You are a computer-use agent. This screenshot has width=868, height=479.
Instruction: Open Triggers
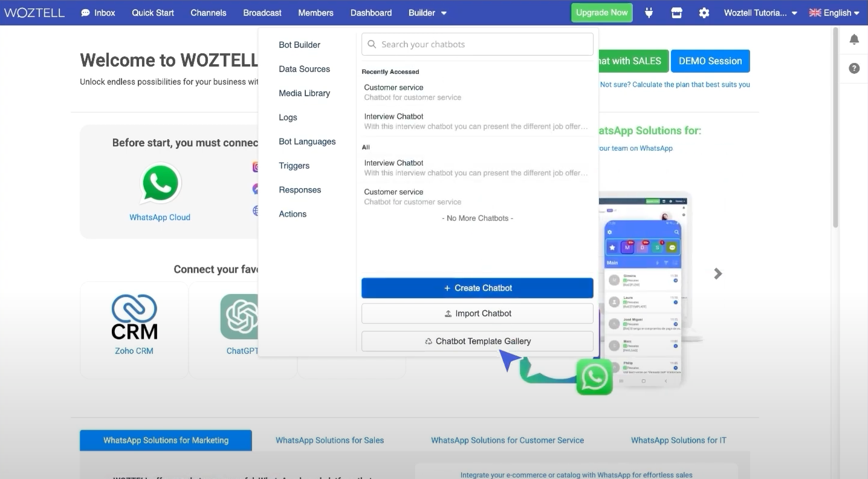294,166
